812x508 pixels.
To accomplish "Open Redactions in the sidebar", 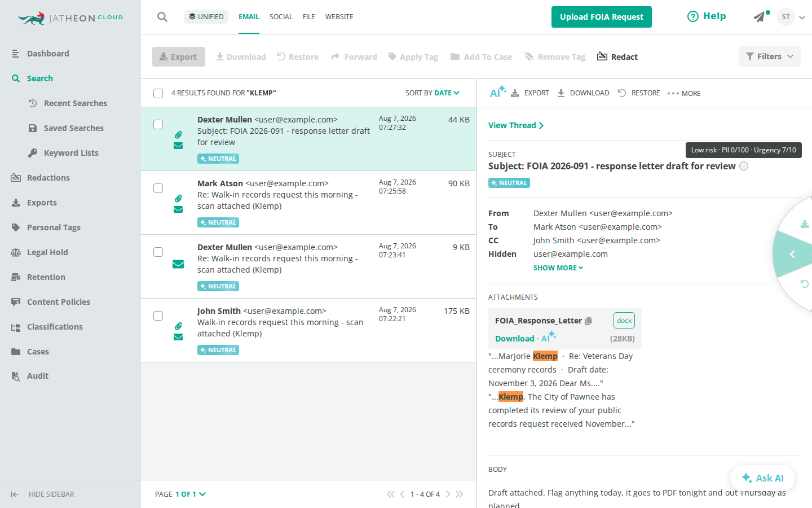I will coord(48,178).
